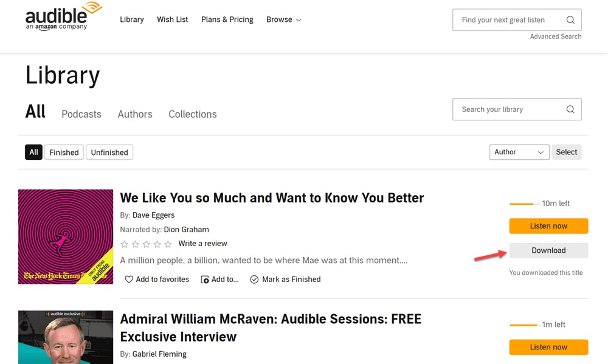Click the search magnifier in the top search bar
This screenshot has width=608, height=364.
570,19
